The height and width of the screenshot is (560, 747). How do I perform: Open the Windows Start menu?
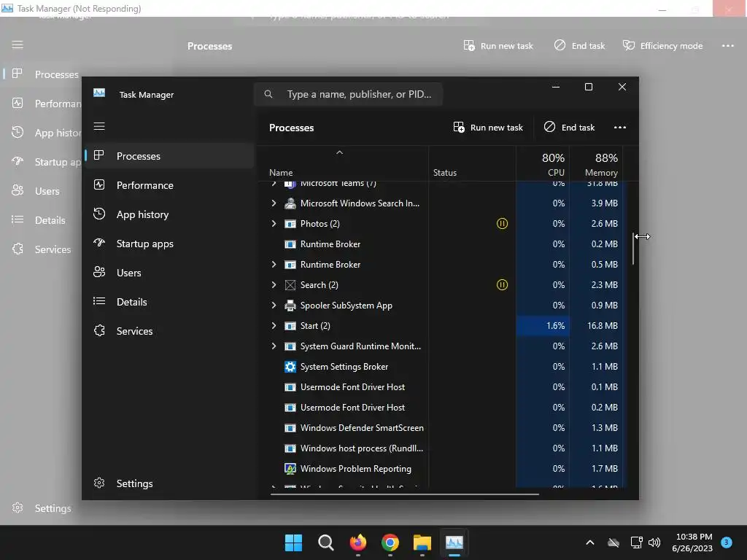293,542
